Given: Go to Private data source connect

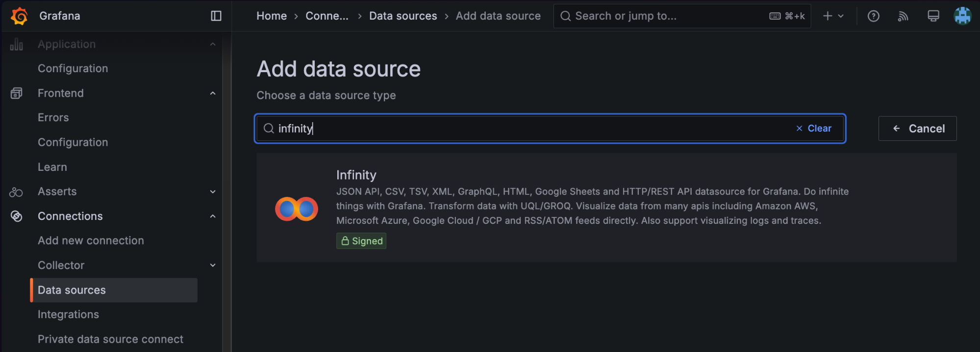Looking at the screenshot, I should [x=110, y=339].
